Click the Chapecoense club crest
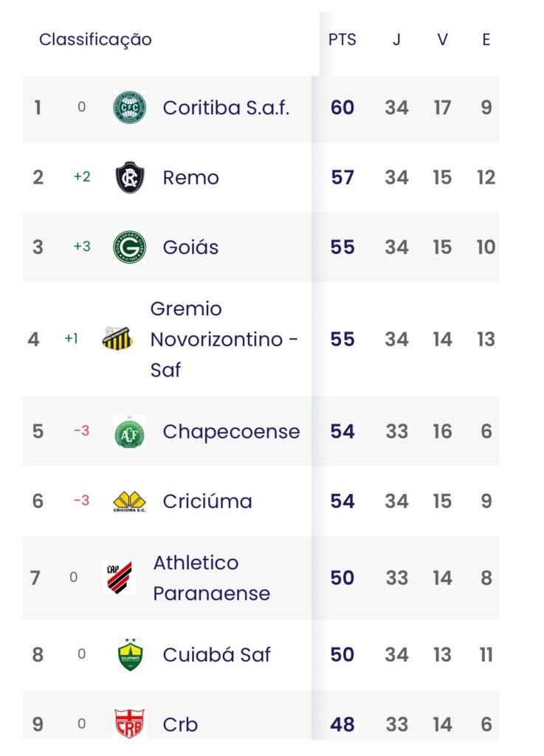Image resolution: width=544 pixels, height=756 pixels. (x=129, y=432)
